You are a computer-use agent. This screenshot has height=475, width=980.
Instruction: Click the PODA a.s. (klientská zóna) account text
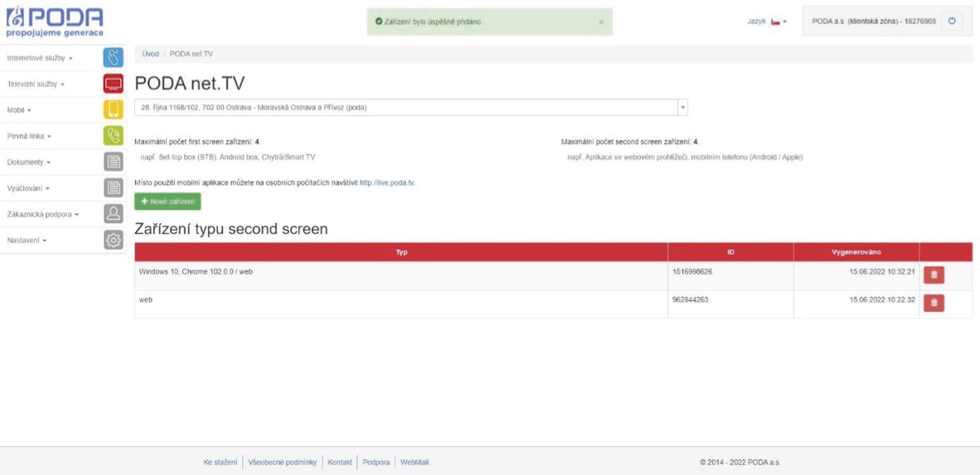pyautogui.click(x=874, y=22)
